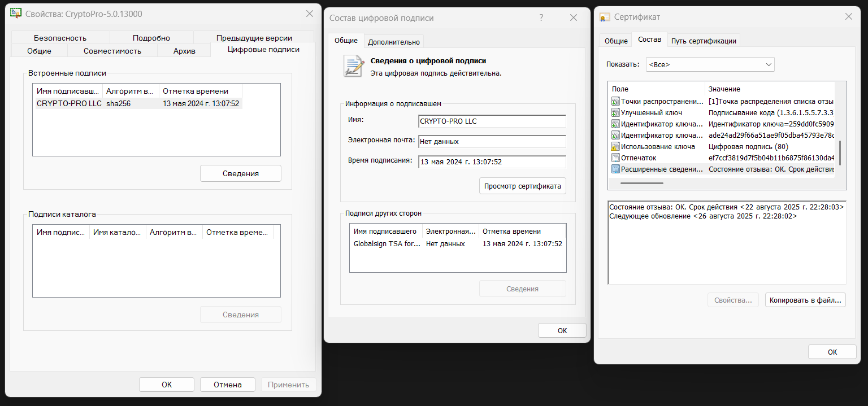Click OK in Состав цифровой подписи dialog
The width and height of the screenshot is (868, 406).
tap(562, 330)
